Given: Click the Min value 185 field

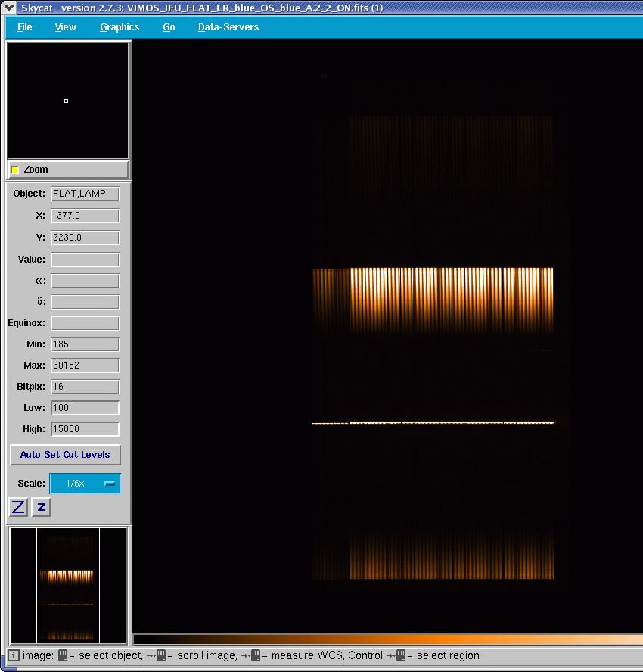Looking at the screenshot, I should pos(85,344).
